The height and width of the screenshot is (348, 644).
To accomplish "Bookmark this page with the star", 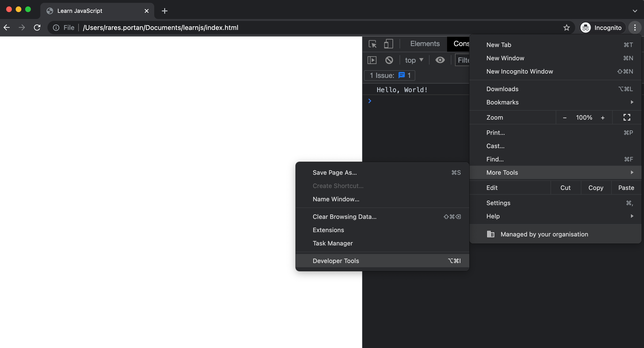I will [566, 28].
